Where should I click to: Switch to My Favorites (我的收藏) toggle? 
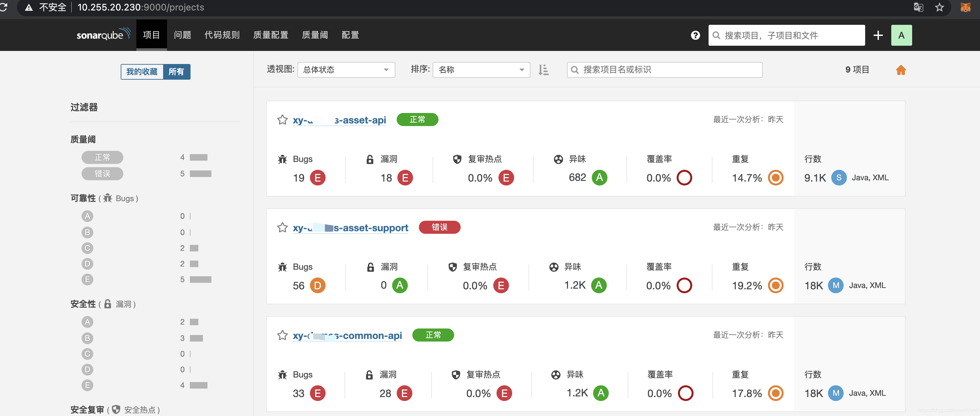(142, 72)
